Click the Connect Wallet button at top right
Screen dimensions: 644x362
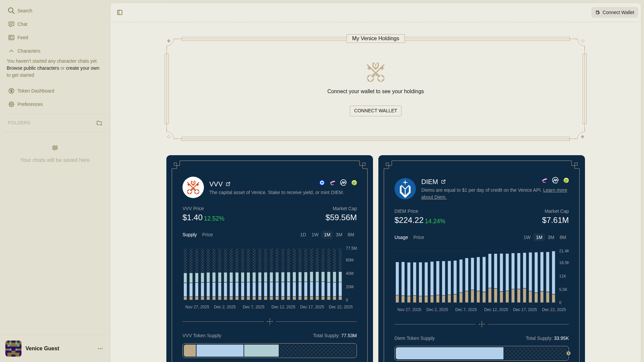(x=614, y=12)
